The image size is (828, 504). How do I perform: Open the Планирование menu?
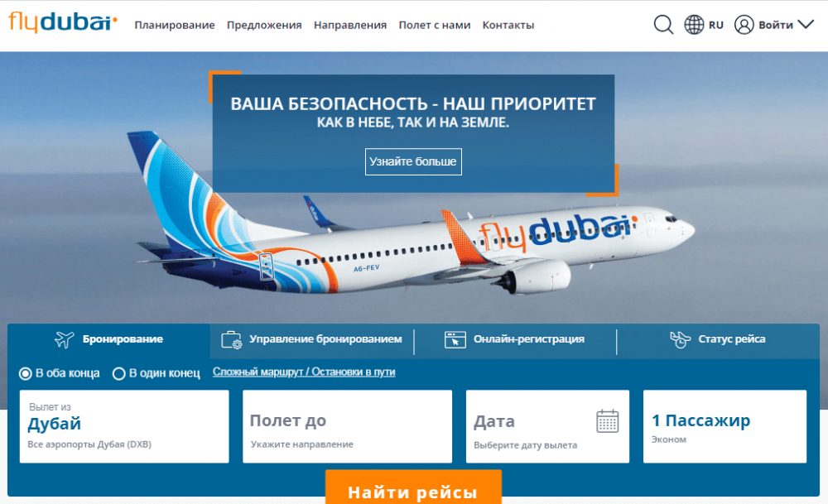[174, 25]
